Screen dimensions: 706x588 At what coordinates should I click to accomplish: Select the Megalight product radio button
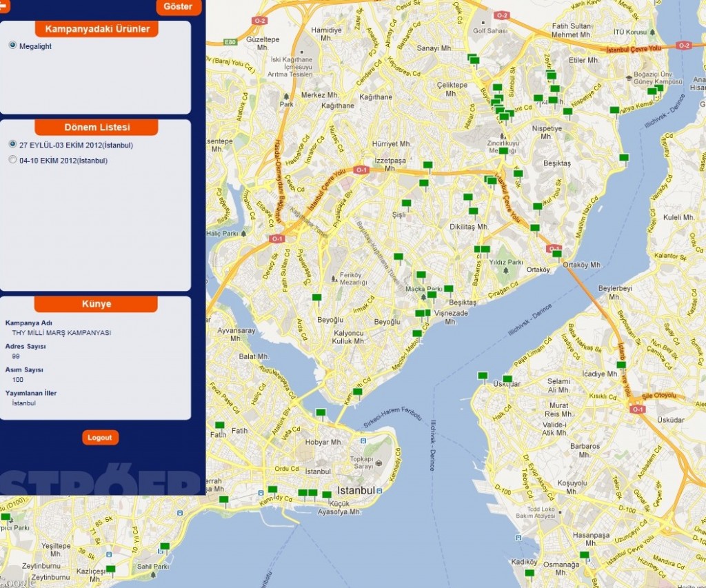(12, 45)
